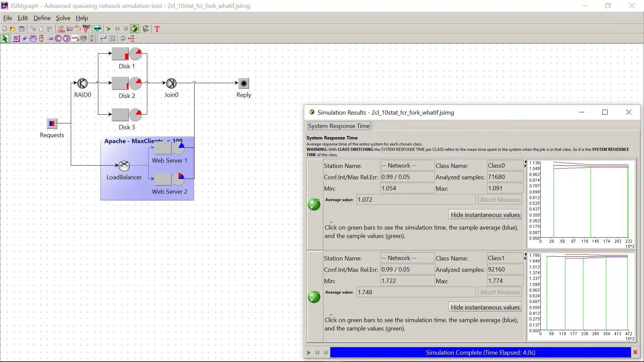Open the Solve menu
Screen dimensions: 644x362
click(x=63, y=18)
